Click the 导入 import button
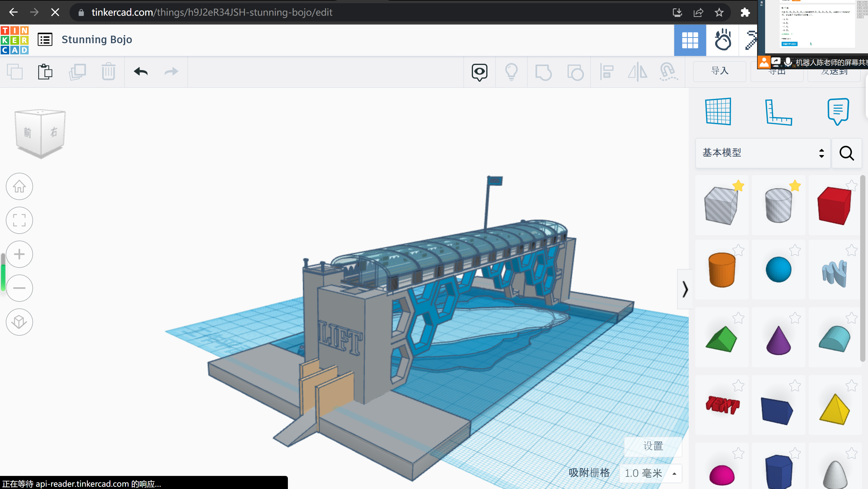 tap(719, 71)
